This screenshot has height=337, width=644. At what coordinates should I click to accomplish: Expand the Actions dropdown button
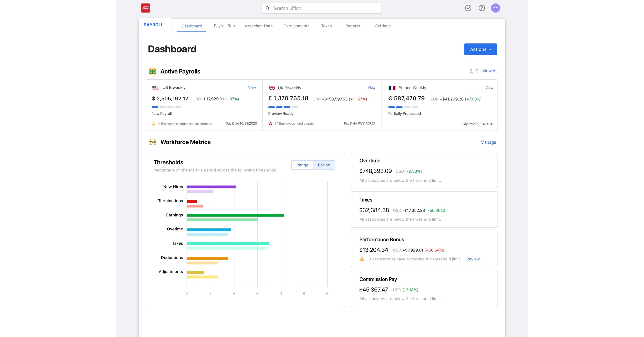pos(480,49)
